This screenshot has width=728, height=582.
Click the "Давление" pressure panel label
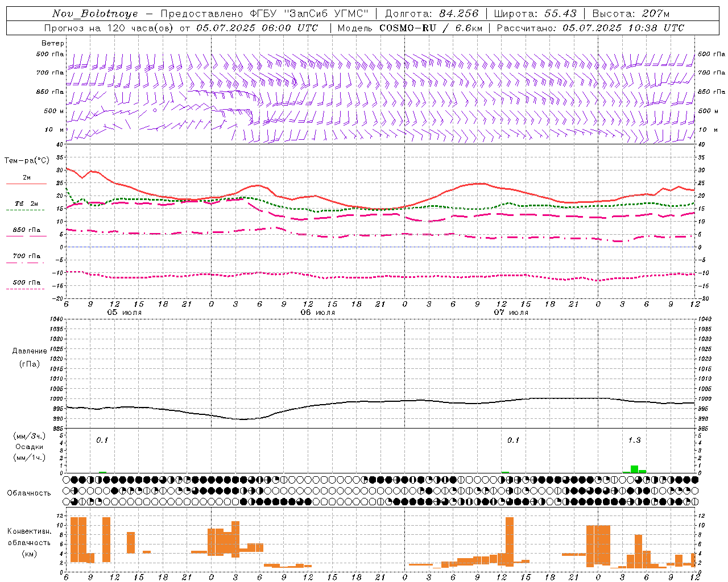(30, 351)
